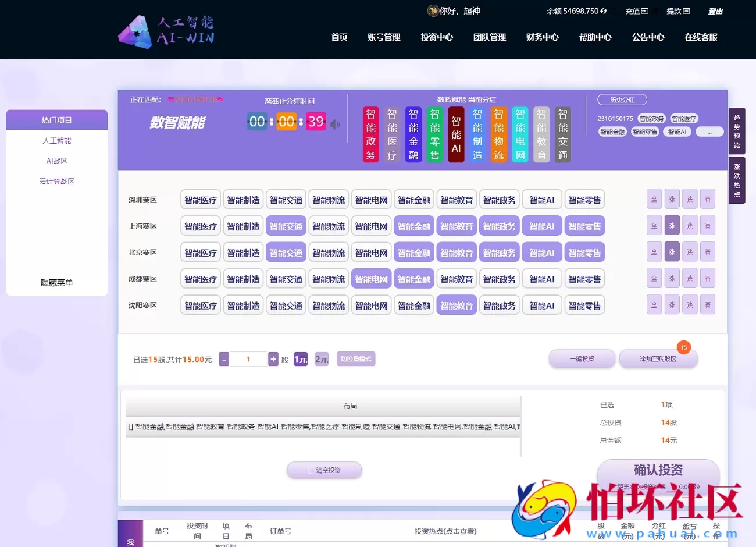Select the red 智能政务 tile icon

[370, 134]
